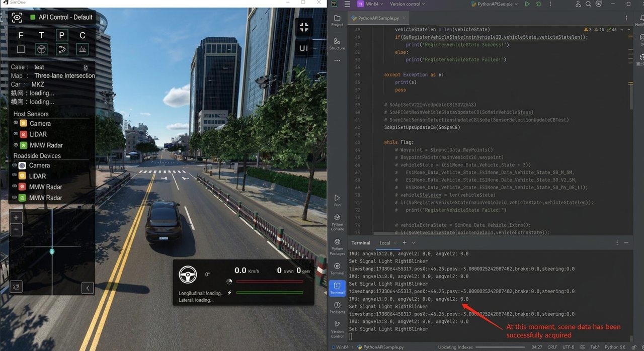Toggle visibility of red roadside MMW Radar
Screen dimensions: 644x351
tap(15, 187)
